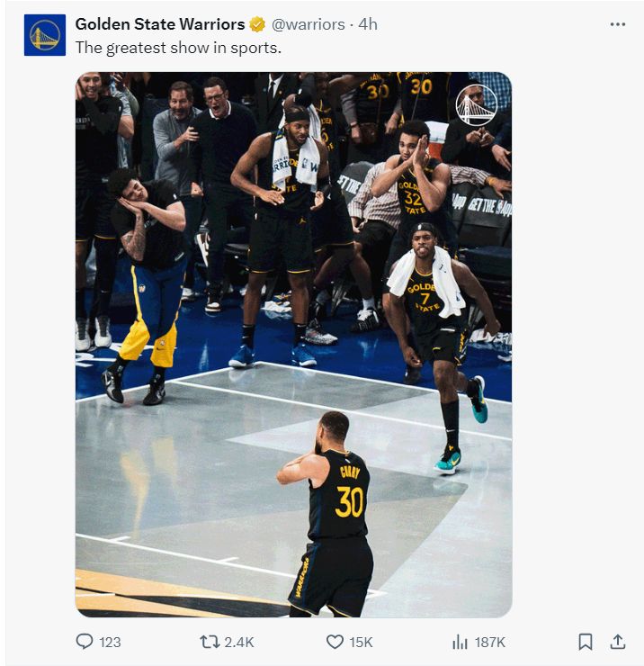Click the gold verified badge

coord(258,24)
